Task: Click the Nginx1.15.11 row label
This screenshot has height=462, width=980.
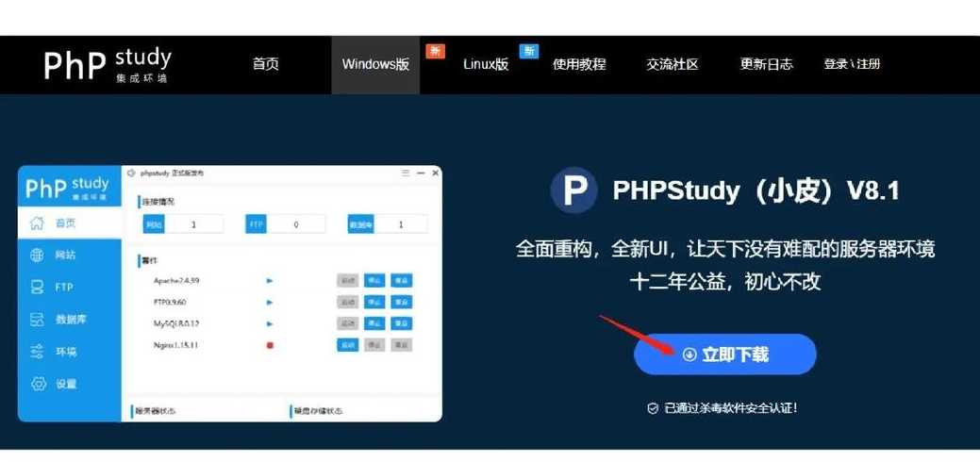Action: (x=175, y=345)
